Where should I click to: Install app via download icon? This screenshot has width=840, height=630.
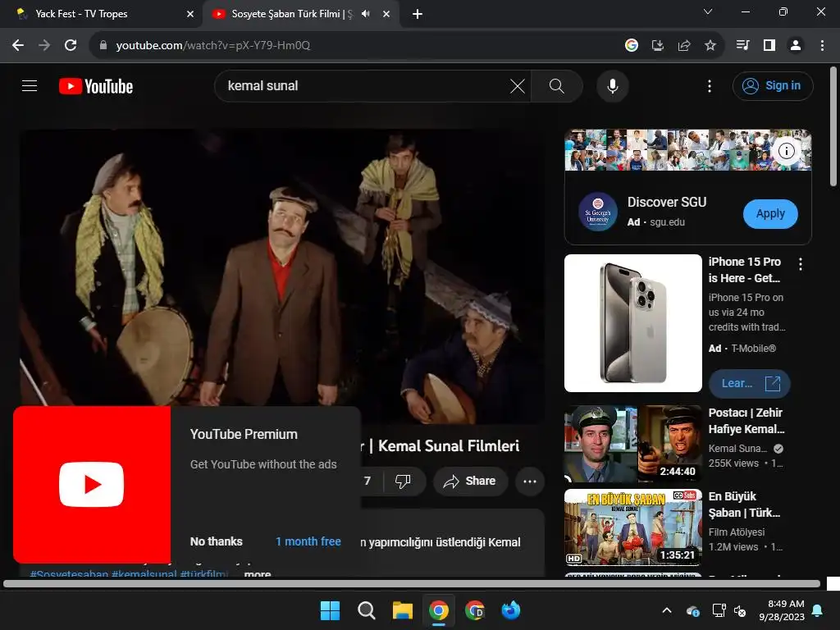coord(658,45)
